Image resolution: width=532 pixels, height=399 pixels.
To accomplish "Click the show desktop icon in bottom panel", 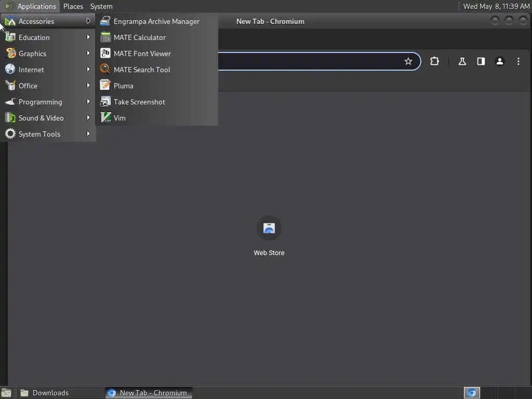I will point(6,393).
